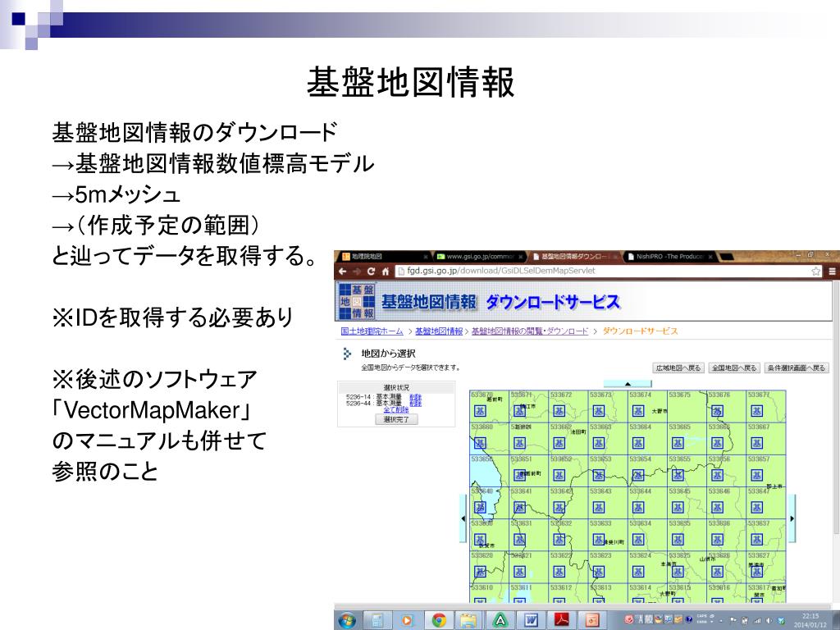
Task: Click 削除 link for 5236-44
Action: tap(416, 404)
